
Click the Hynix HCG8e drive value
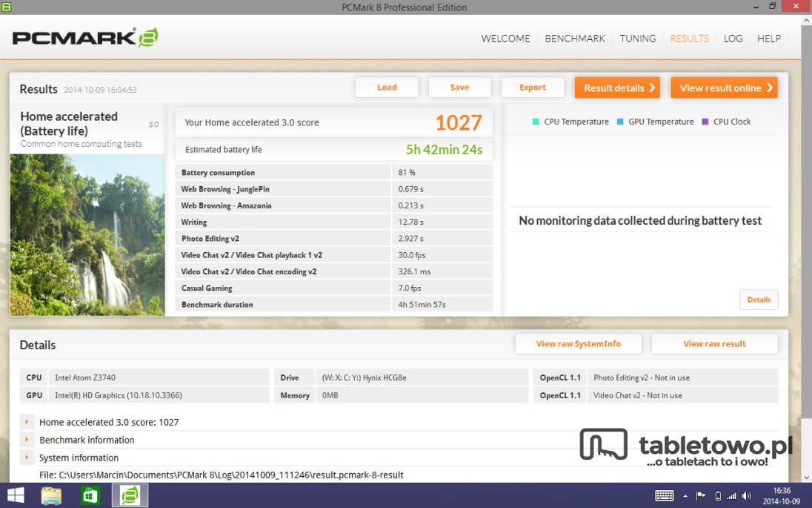pyautogui.click(x=364, y=377)
